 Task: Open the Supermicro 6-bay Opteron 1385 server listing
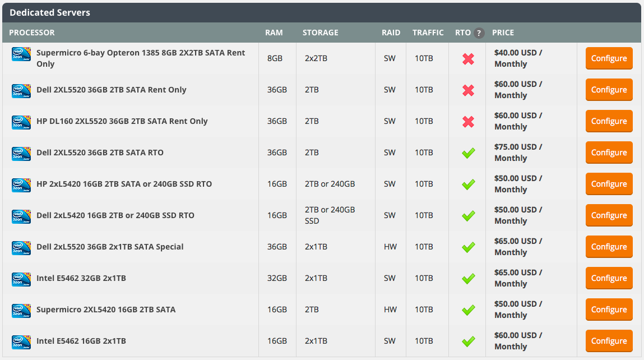point(140,58)
